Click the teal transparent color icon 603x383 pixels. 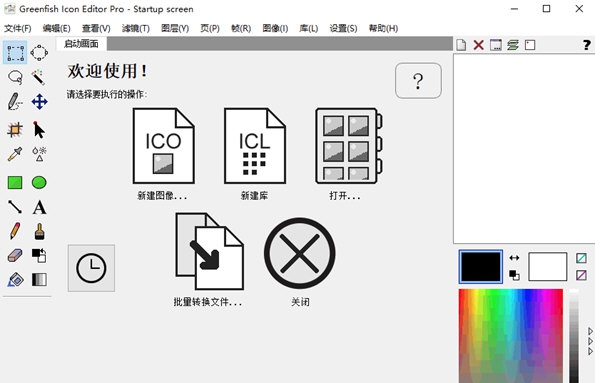(x=581, y=258)
